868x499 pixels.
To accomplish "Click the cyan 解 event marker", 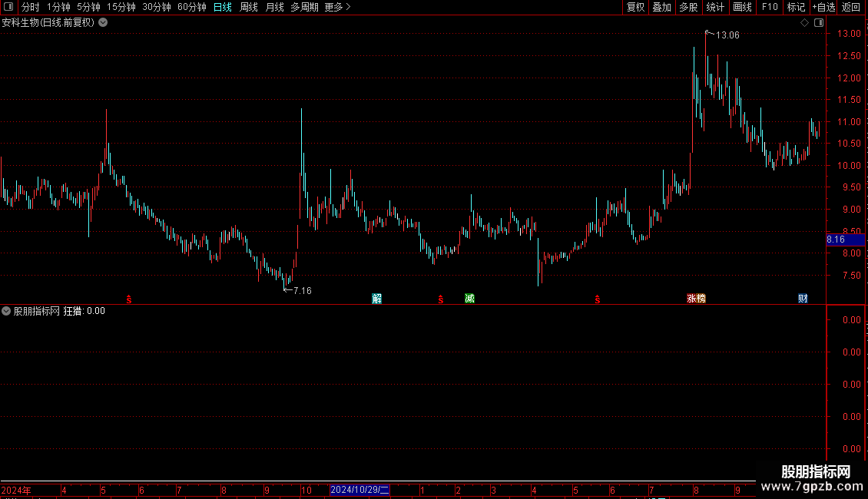I will click(377, 299).
